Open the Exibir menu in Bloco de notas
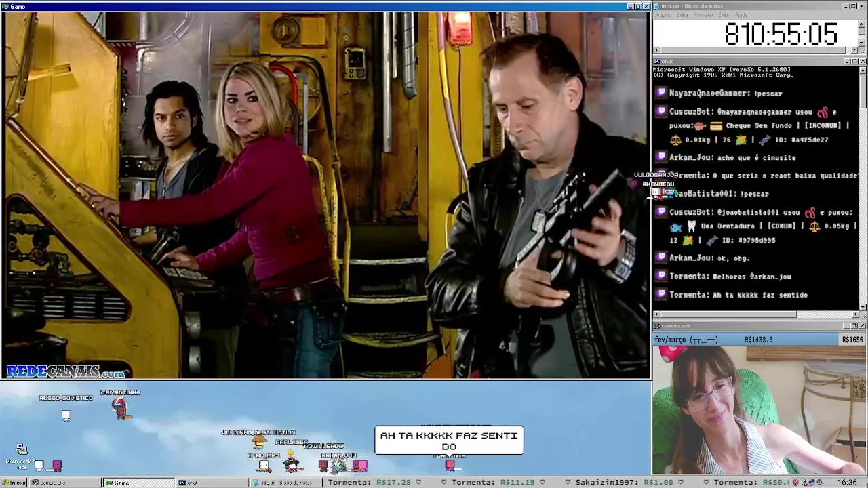 pos(724,15)
